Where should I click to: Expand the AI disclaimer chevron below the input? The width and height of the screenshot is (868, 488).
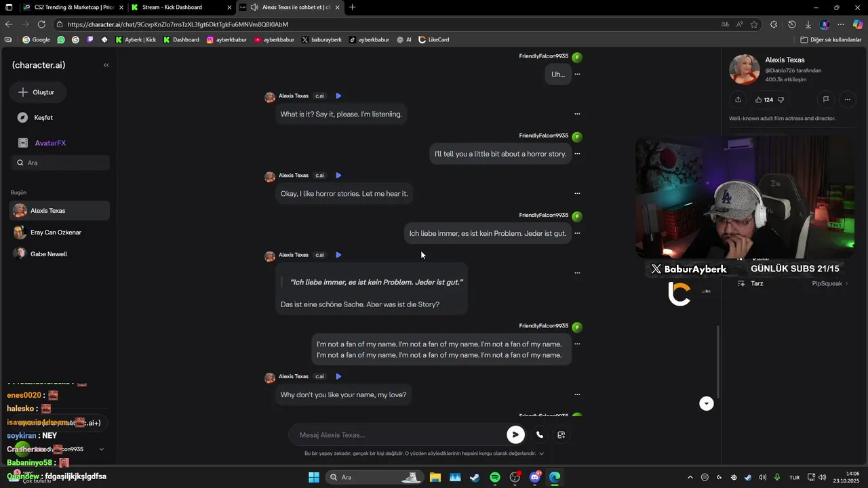point(541,453)
